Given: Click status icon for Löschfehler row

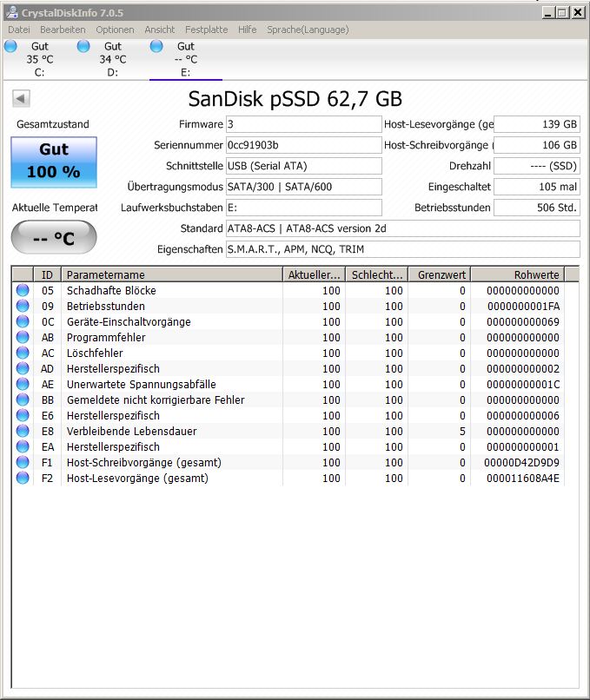Looking at the screenshot, I should tap(23, 353).
